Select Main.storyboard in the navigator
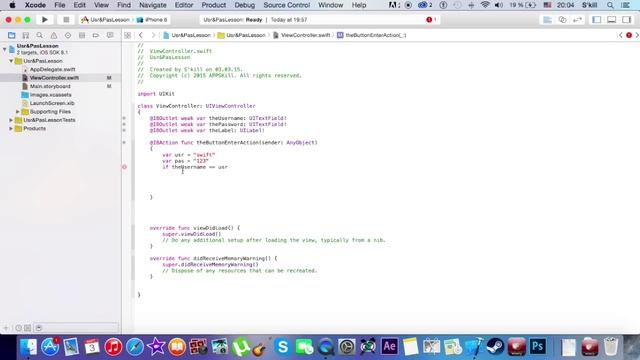This screenshot has width=640, height=360. [x=50, y=86]
